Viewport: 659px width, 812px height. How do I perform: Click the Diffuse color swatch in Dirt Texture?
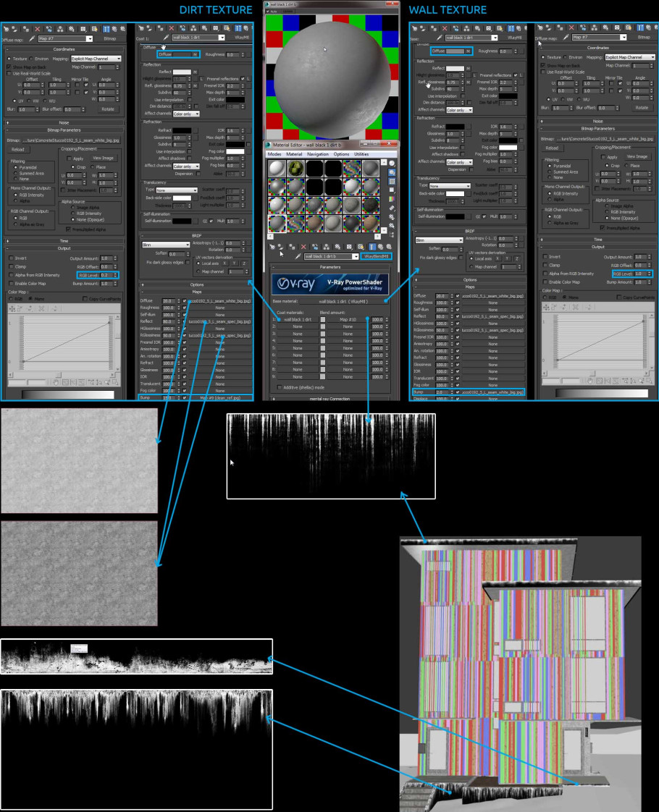click(x=182, y=54)
